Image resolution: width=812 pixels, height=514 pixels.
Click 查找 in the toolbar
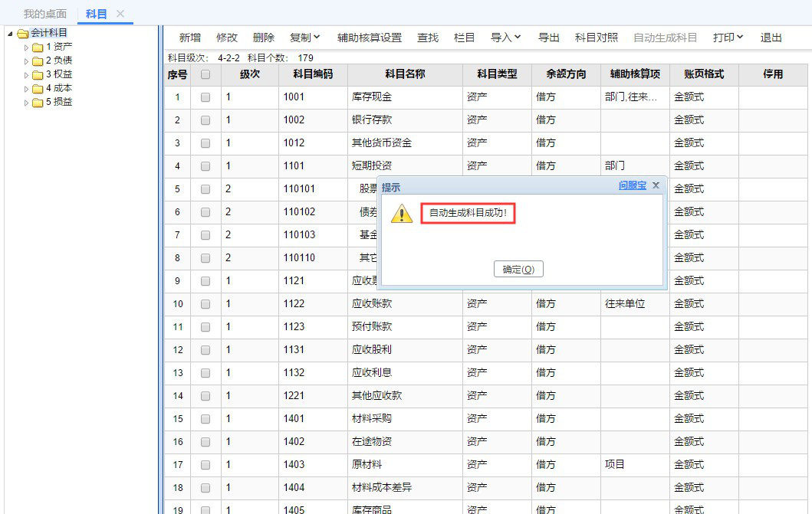428,38
